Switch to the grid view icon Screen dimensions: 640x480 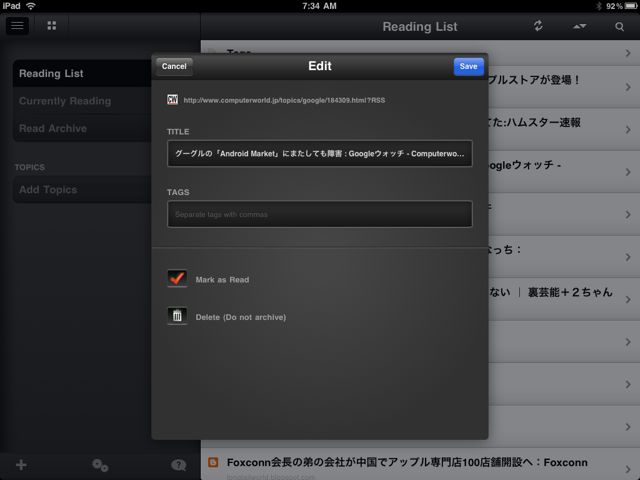click(51, 26)
